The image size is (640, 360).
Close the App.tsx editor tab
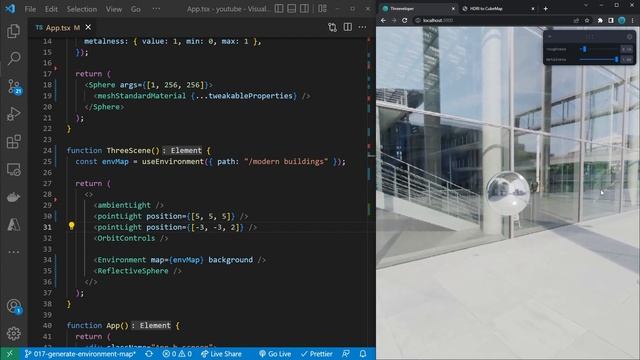click(x=88, y=27)
